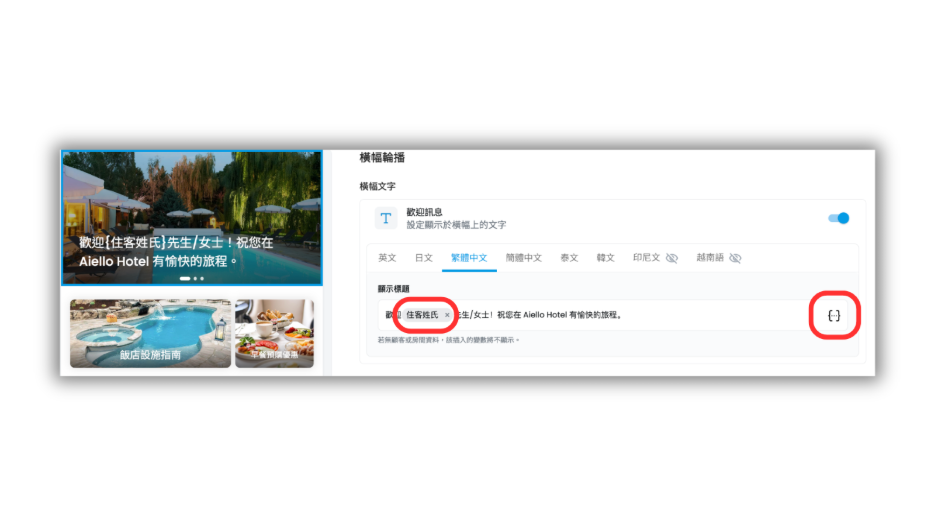Click the banner preview pool image
Viewport: 936px width, 526px height.
[192, 218]
